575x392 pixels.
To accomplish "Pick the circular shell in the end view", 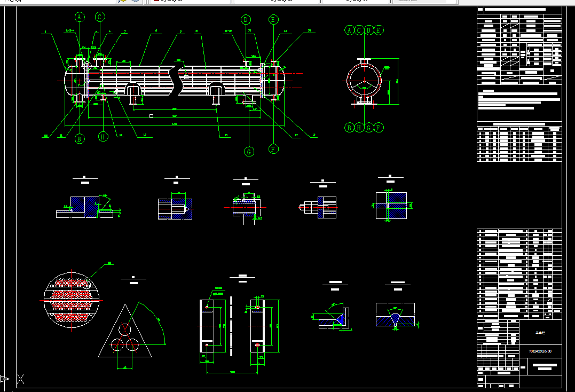I will tap(364, 81).
